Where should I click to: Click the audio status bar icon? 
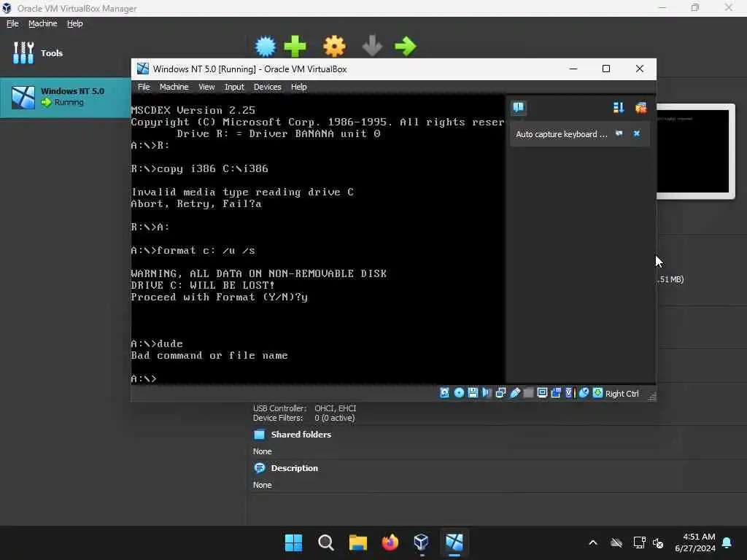point(487,393)
